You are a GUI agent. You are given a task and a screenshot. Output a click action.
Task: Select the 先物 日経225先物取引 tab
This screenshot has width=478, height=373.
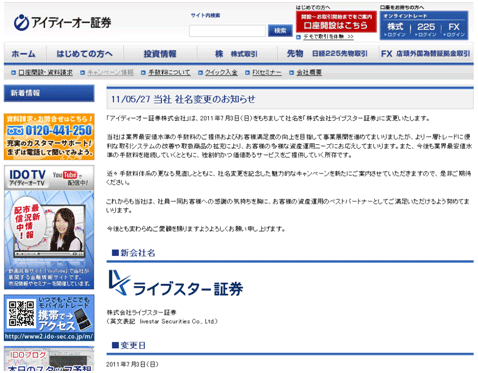pyautogui.click(x=327, y=54)
